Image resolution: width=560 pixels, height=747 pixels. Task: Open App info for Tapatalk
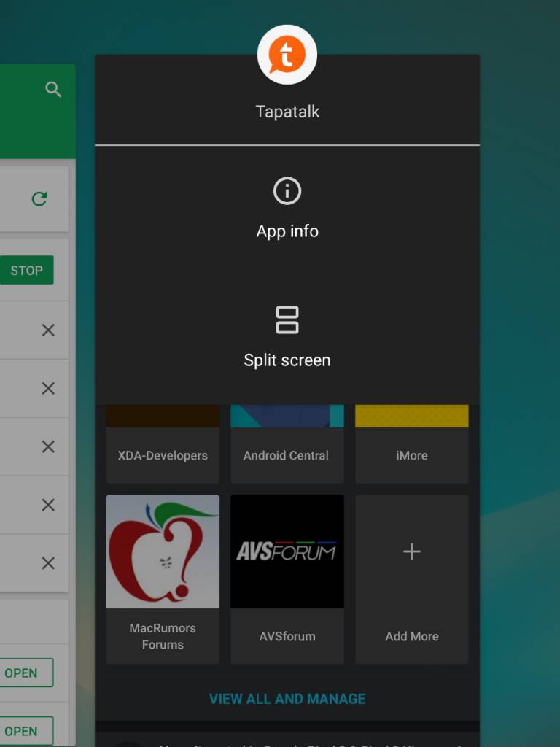point(287,209)
